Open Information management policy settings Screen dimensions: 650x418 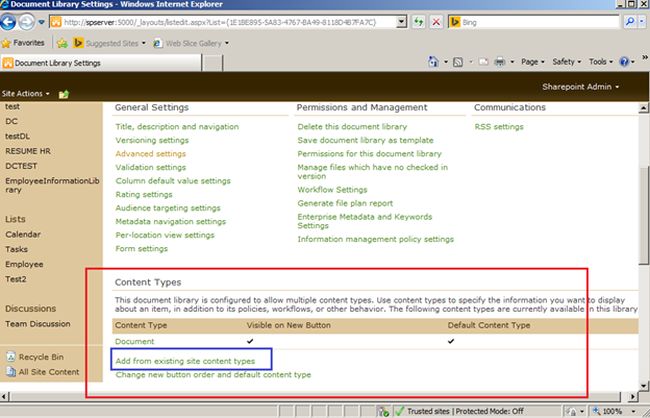coord(376,239)
